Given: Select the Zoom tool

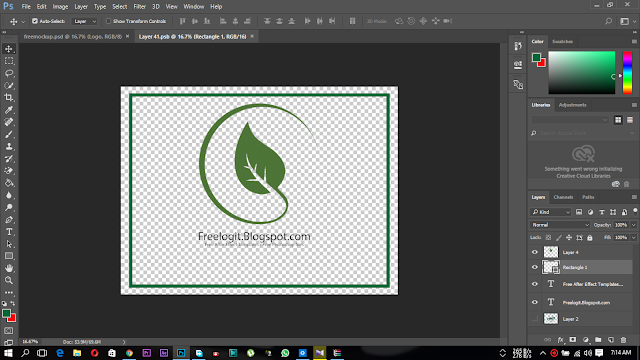Looking at the screenshot, I should (x=9, y=280).
